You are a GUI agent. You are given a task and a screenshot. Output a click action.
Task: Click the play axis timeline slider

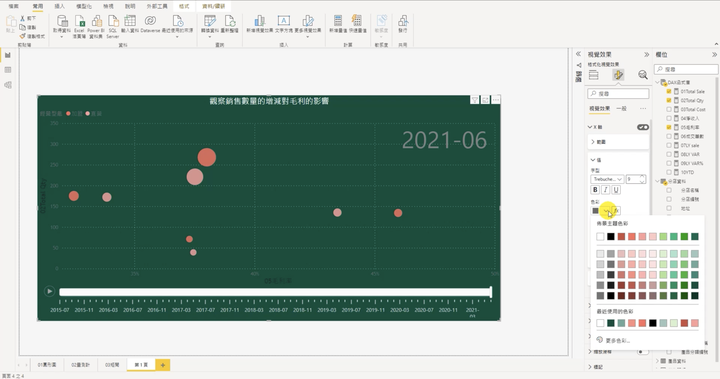click(x=275, y=292)
